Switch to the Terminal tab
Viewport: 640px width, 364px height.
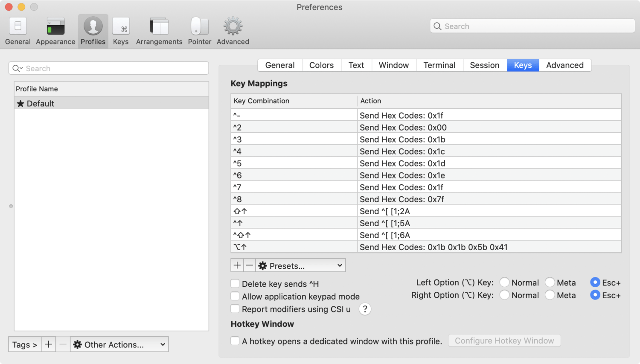point(439,65)
